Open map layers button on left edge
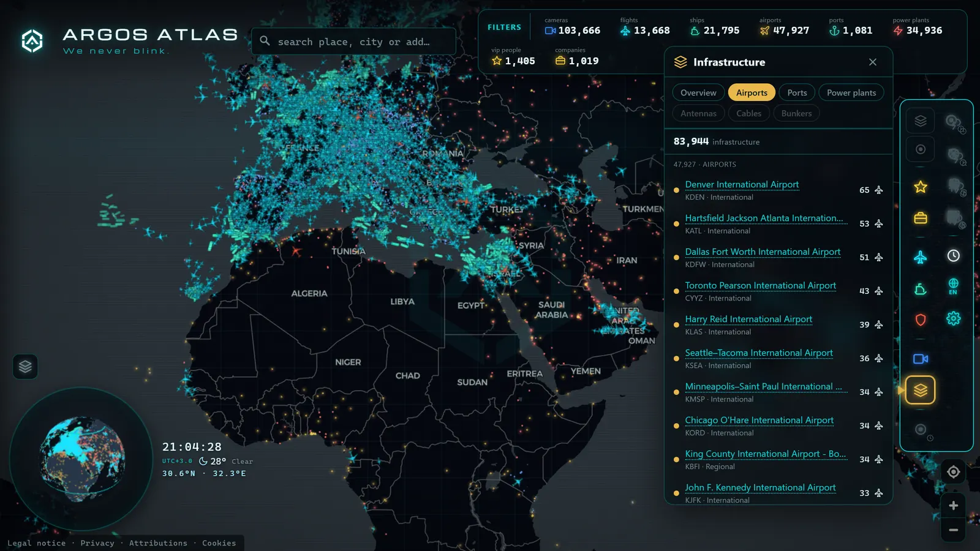This screenshot has height=551, width=980. point(25,367)
